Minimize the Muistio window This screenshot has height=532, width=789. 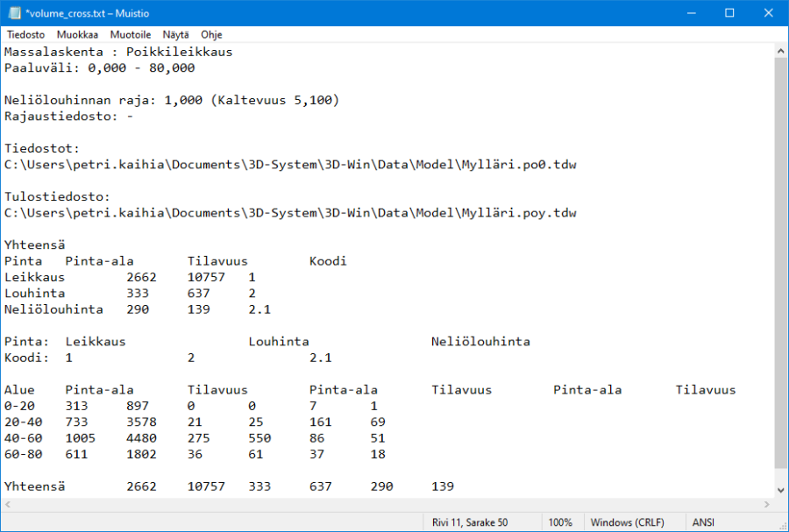688,13
